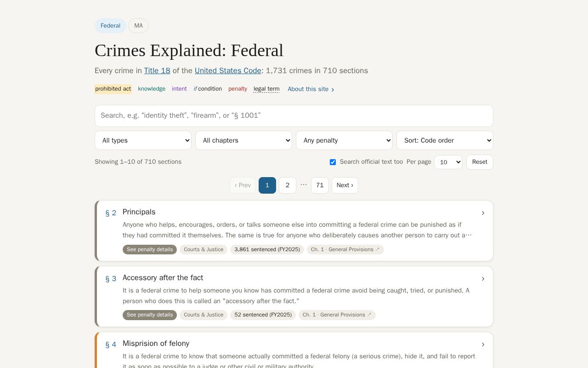Viewport: 588px width, 368px height.
Task: Click the intent legend label
Action: click(x=179, y=89)
